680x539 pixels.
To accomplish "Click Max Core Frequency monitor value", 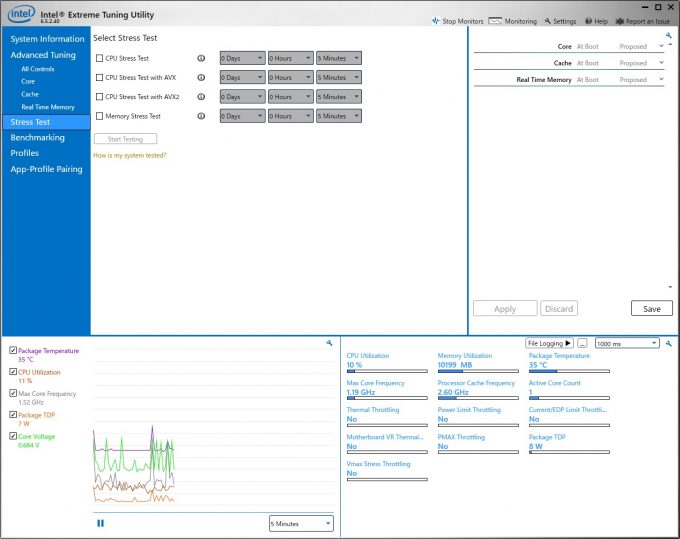I will pyautogui.click(x=361, y=392).
